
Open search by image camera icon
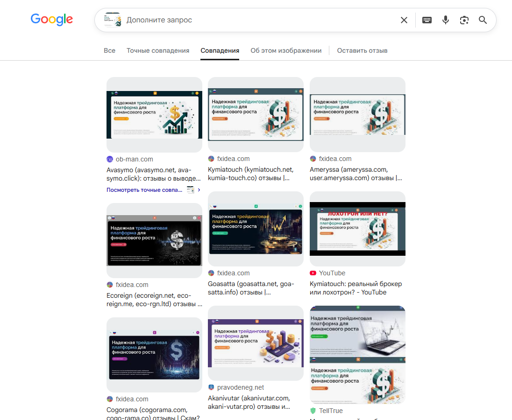pyautogui.click(x=464, y=20)
